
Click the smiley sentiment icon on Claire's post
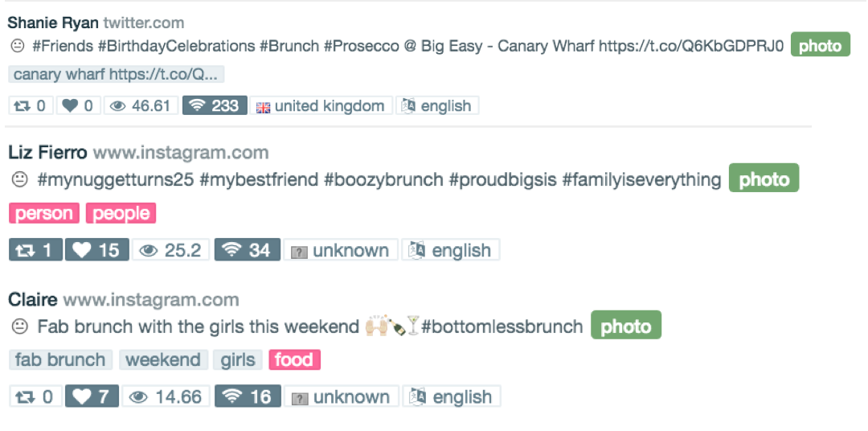(19, 326)
